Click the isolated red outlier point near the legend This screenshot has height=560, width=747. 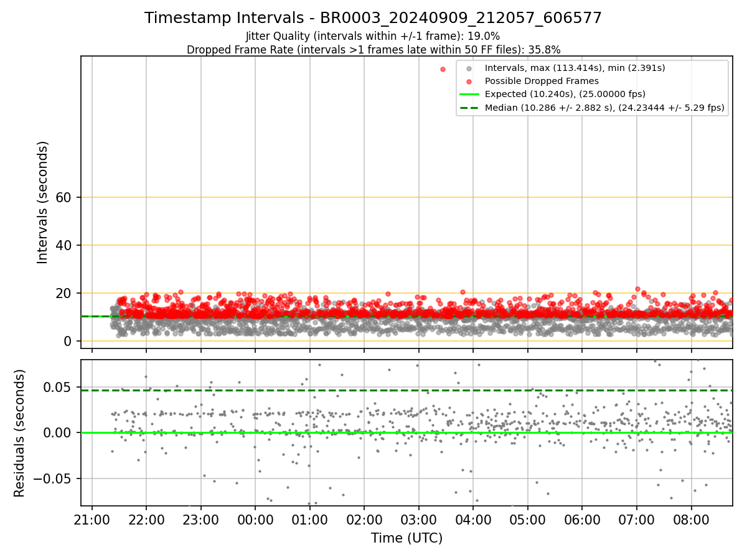click(x=443, y=69)
